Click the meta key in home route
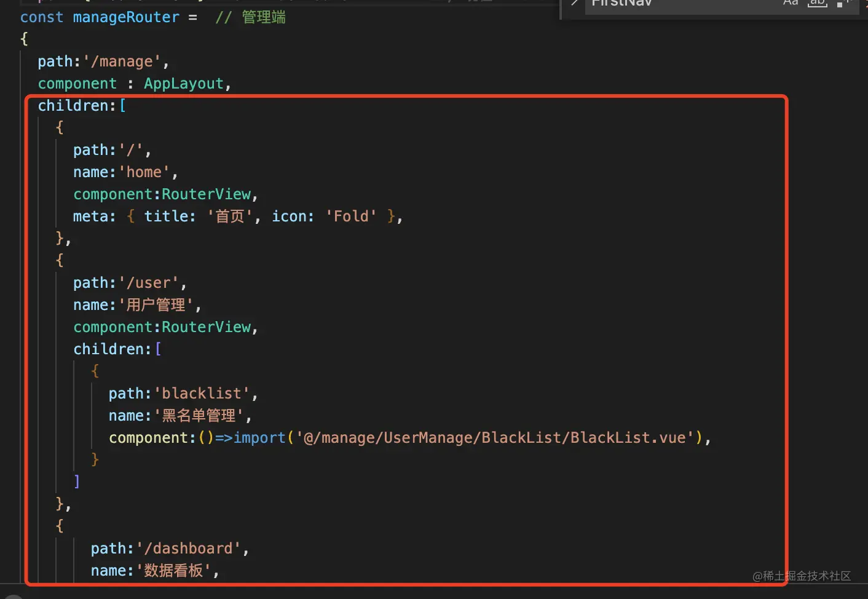Screen dimensions: 868x599 coord(90,216)
